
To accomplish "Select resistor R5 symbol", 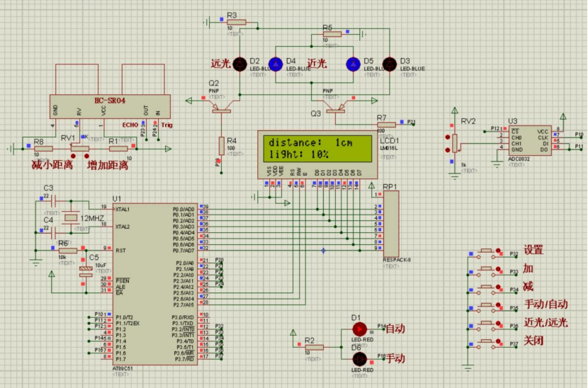I will (332, 34).
